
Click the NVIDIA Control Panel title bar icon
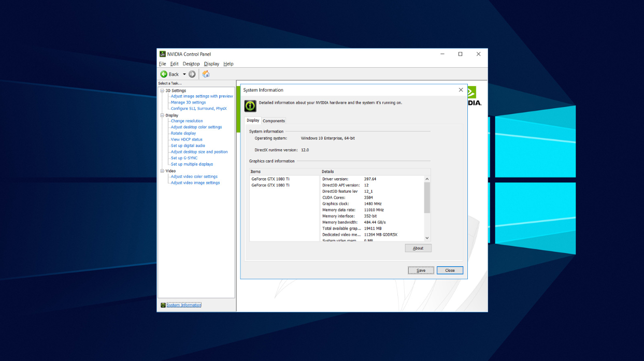[x=162, y=54]
